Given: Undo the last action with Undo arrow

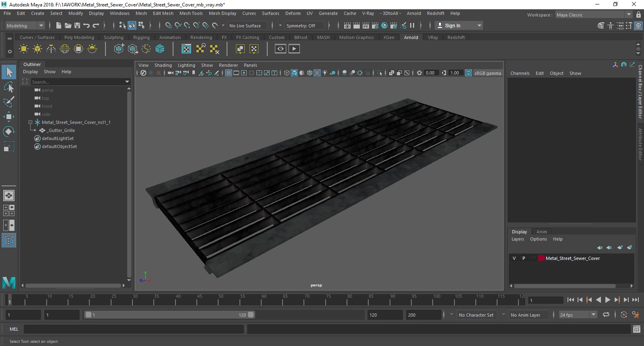Looking at the screenshot, I should [x=86, y=25].
